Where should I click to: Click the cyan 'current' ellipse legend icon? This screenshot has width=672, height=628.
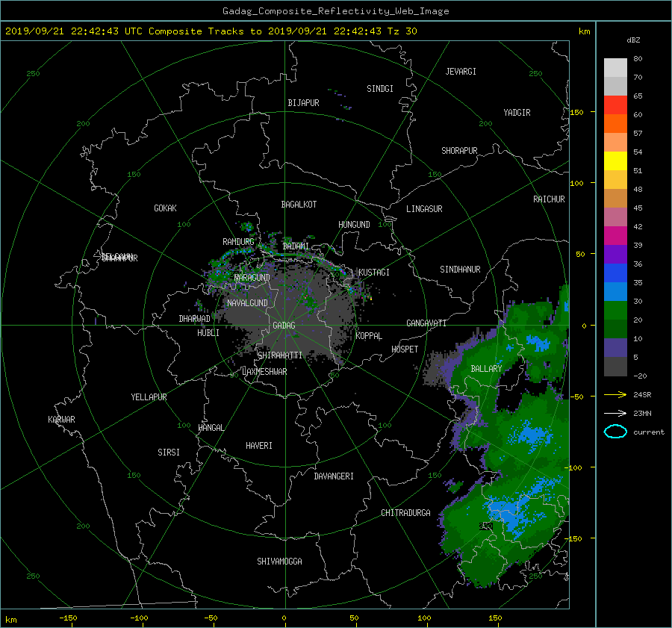click(x=615, y=432)
